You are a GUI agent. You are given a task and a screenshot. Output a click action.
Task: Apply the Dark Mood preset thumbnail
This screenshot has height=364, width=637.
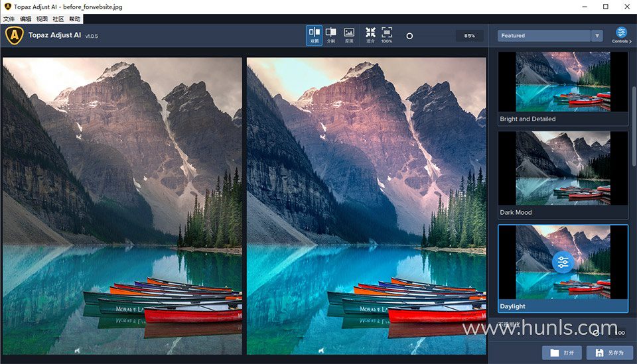[563, 168]
